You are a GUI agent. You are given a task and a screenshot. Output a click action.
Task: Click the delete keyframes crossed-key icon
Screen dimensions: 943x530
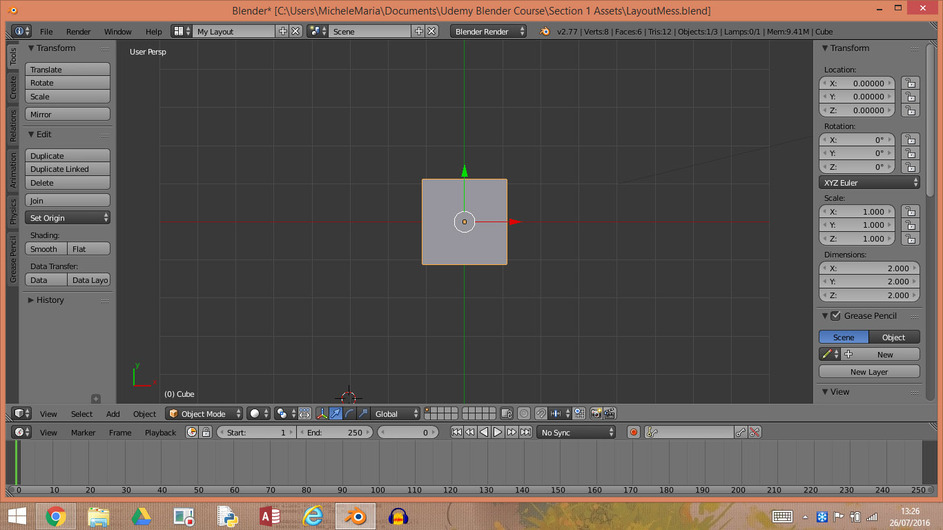(x=755, y=433)
